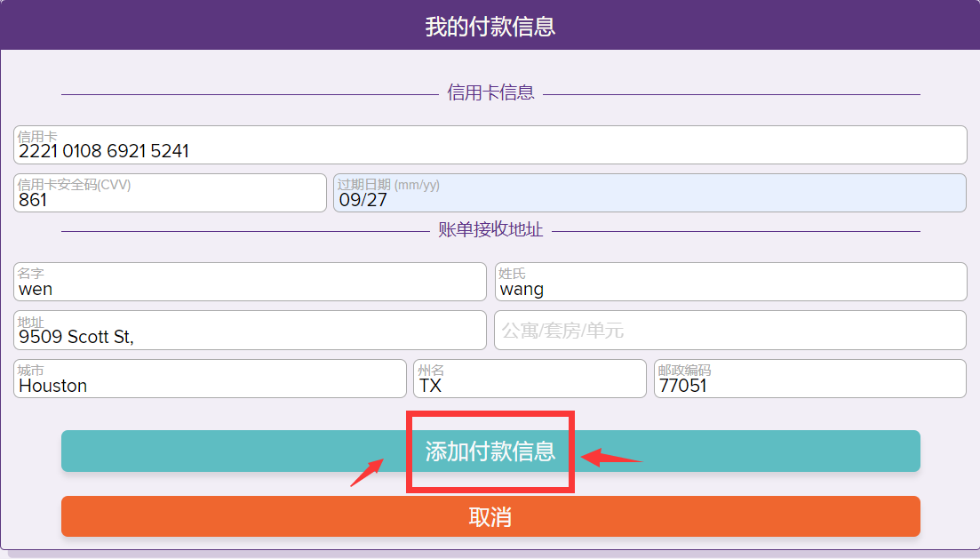
Task: Click the red arrow left of 添加付款信息
Action: pos(367,472)
